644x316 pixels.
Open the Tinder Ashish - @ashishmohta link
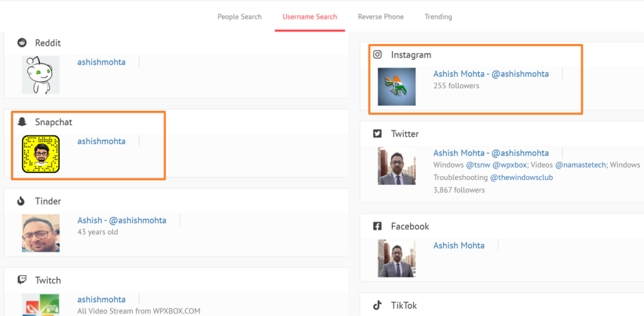tap(122, 220)
